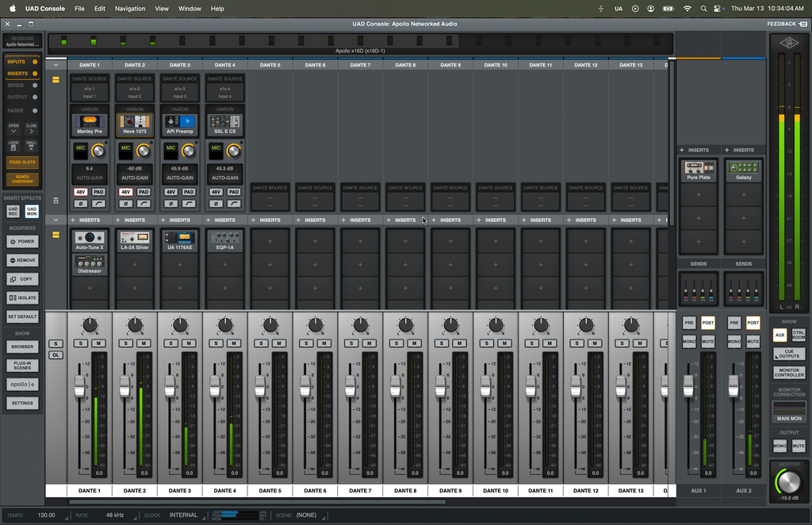Open the Window menu
This screenshot has height=525, width=812.
tap(190, 8)
